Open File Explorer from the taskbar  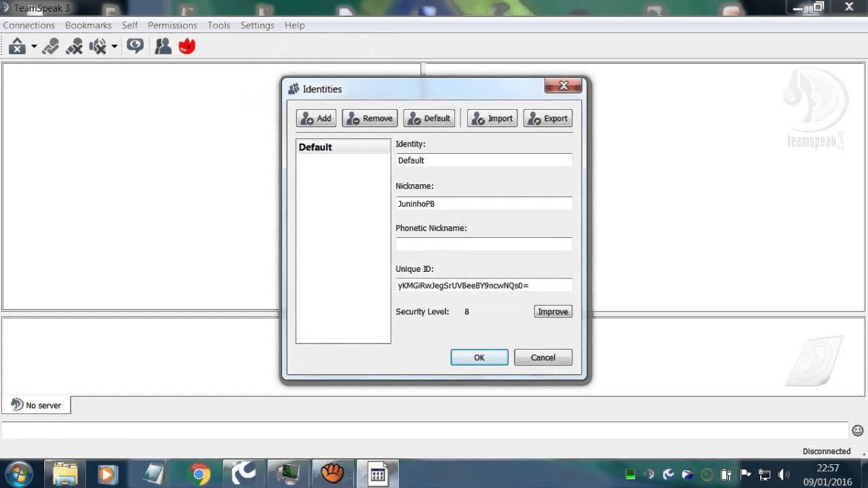[64, 474]
